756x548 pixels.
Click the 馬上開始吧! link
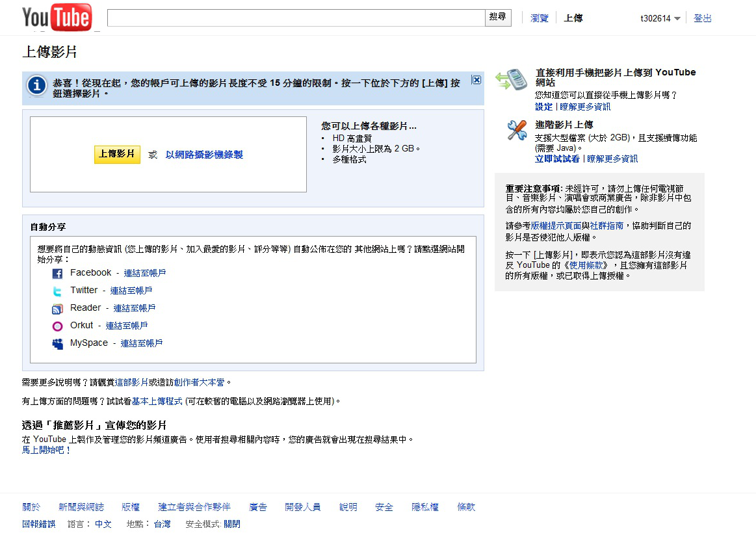[46, 450]
